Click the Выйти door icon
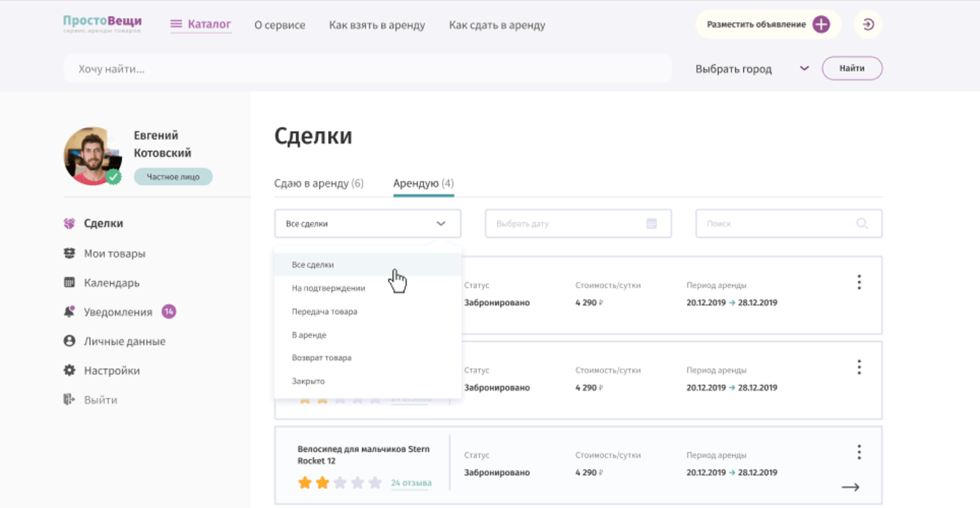 point(69,400)
